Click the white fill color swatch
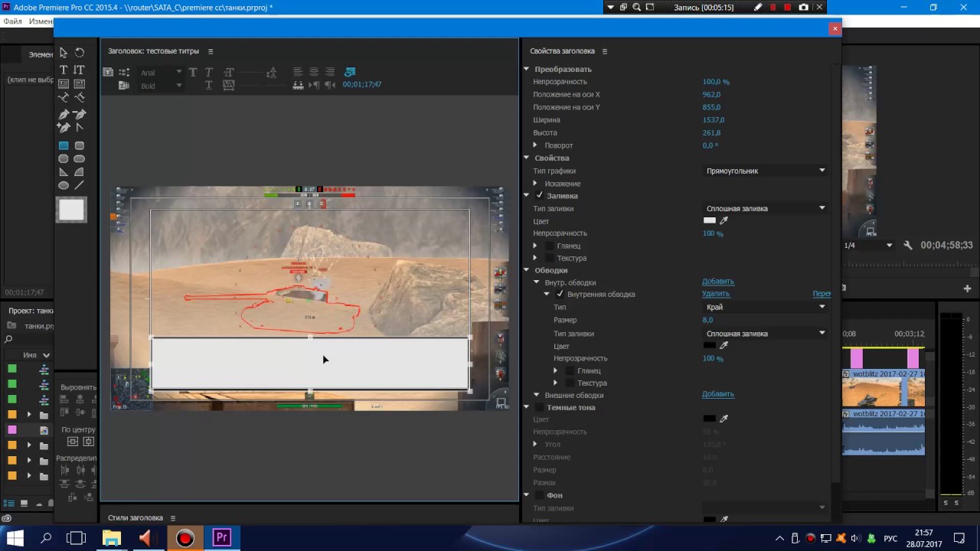Screen dimensions: 980x551 click(x=710, y=220)
